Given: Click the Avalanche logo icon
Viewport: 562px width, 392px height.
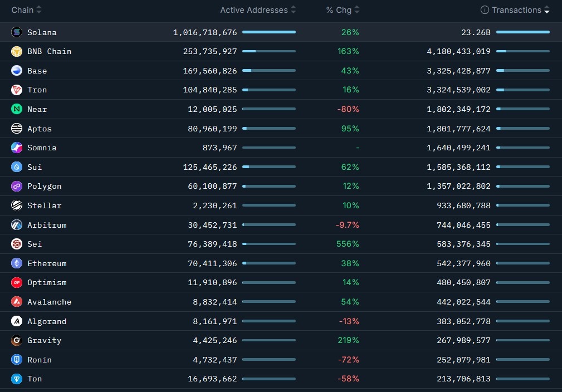Looking at the screenshot, I should pyautogui.click(x=17, y=302).
